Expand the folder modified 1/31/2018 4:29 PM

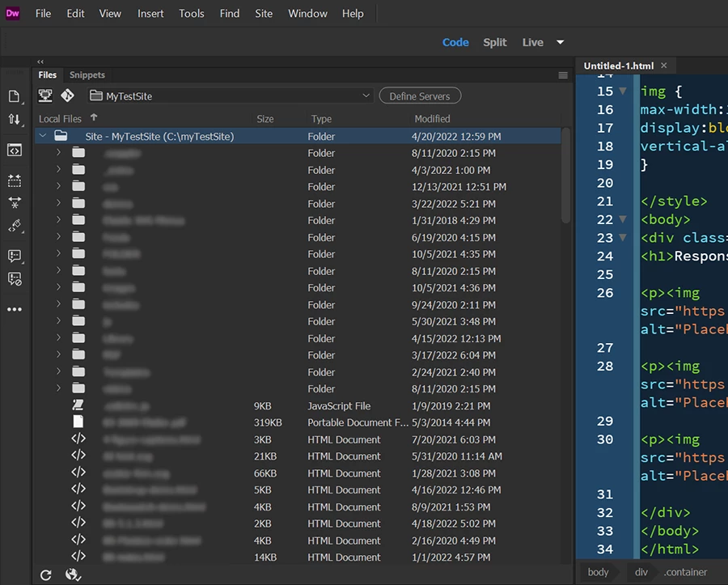(58, 219)
